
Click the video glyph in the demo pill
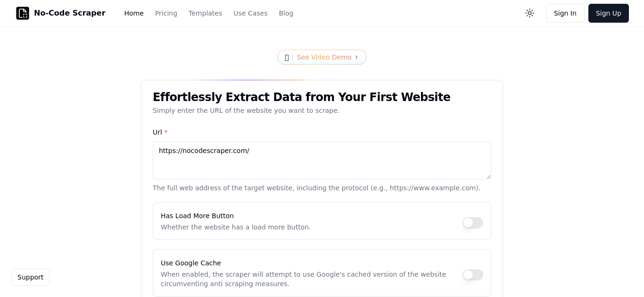pos(287,58)
